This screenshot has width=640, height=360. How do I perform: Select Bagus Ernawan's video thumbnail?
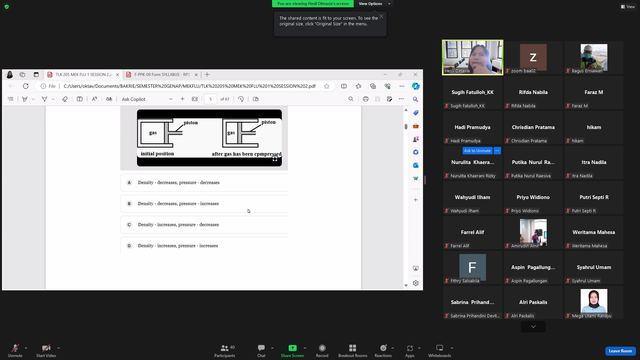tap(593, 57)
